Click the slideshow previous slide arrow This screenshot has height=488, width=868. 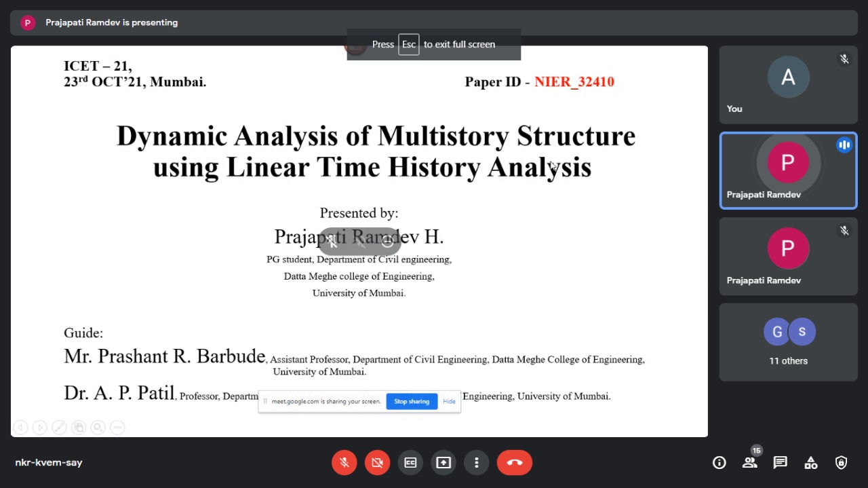pos(20,427)
